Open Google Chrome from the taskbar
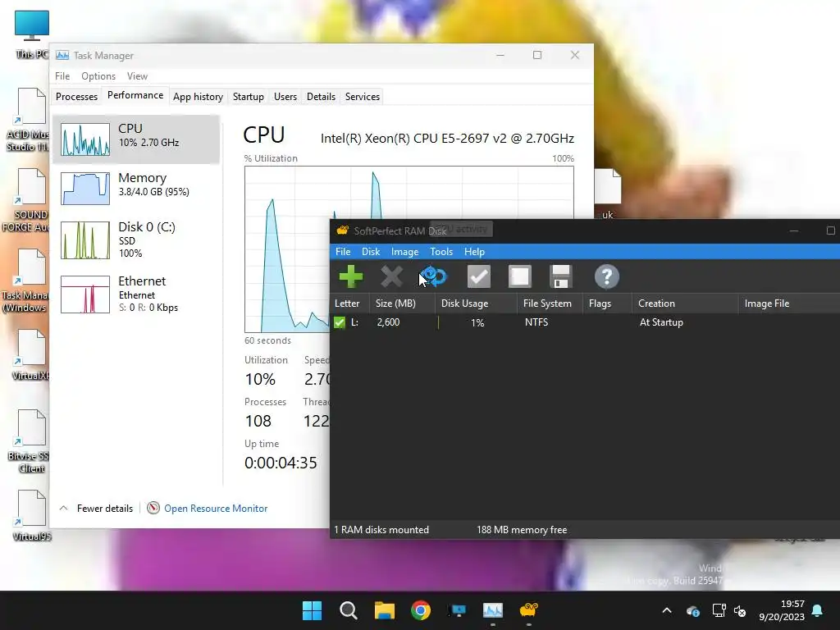Image resolution: width=840 pixels, height=630 pixels. tap(421, 610)
